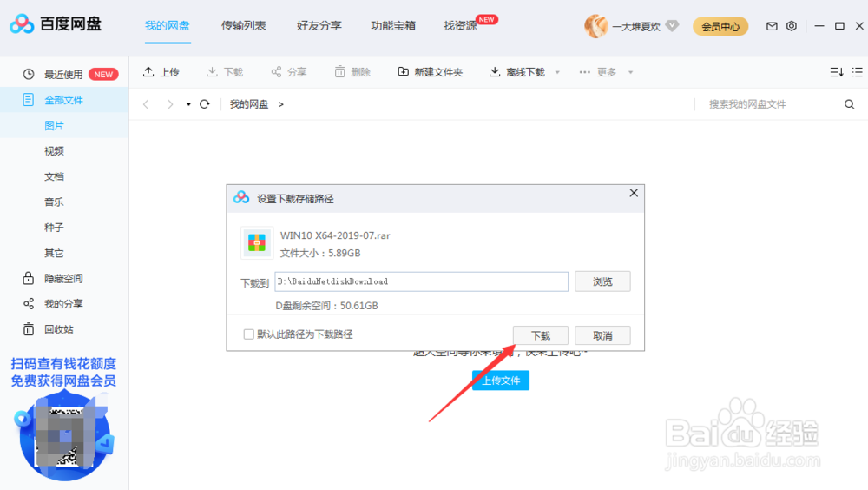Open Recently Used in the sidebar

coord(64,74)
